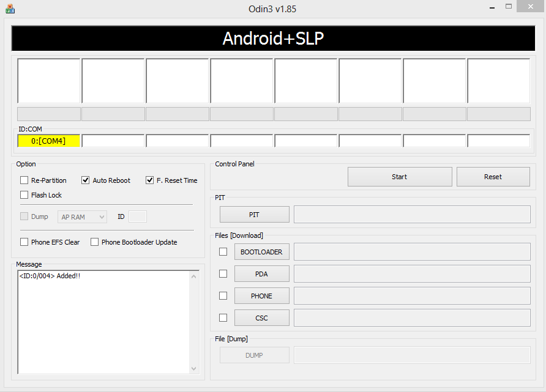Select a CSC file

coord(262,318)
